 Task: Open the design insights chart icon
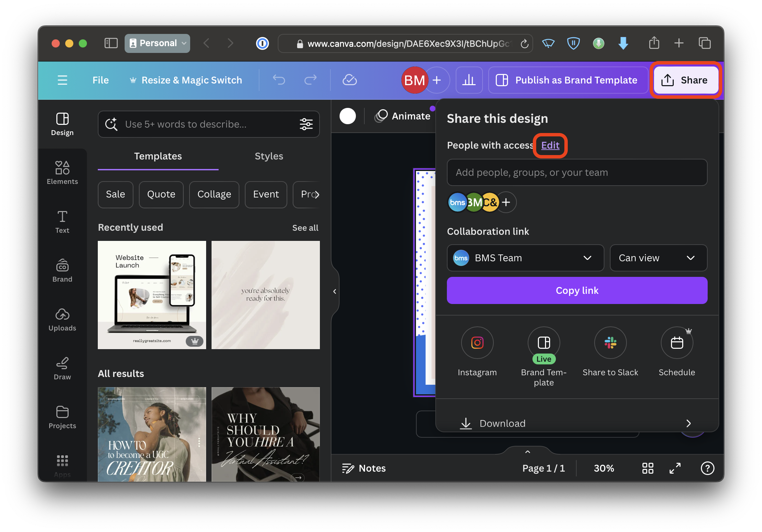(x=469, y=80)
